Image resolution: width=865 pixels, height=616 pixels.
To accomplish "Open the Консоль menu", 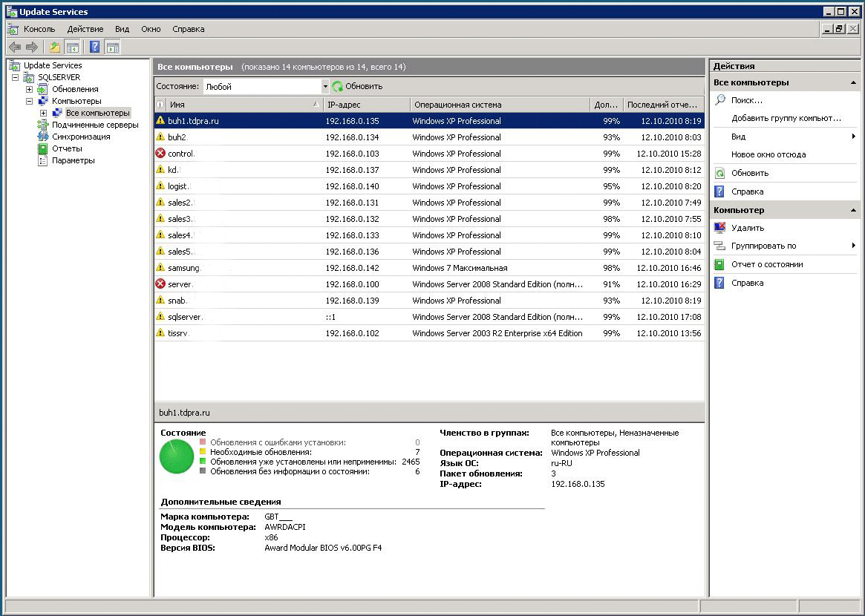I will pos(39,29).
